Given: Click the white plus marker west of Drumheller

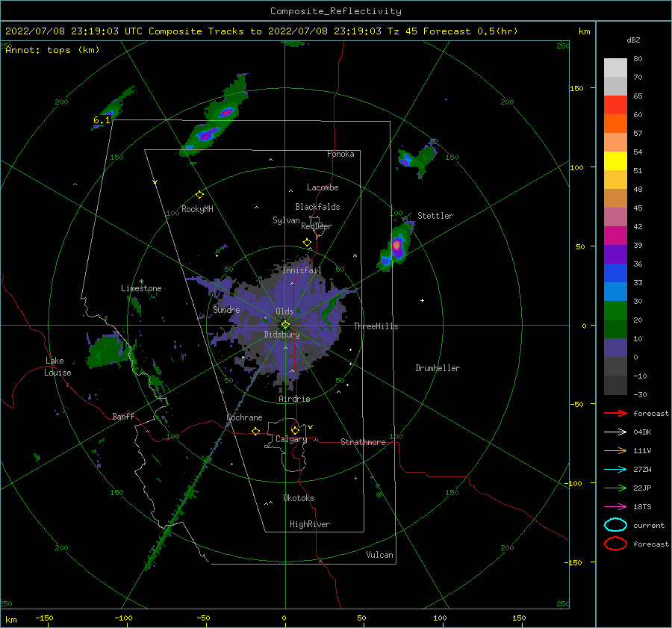Looking at the screenshot, I should tap(422, 300).
